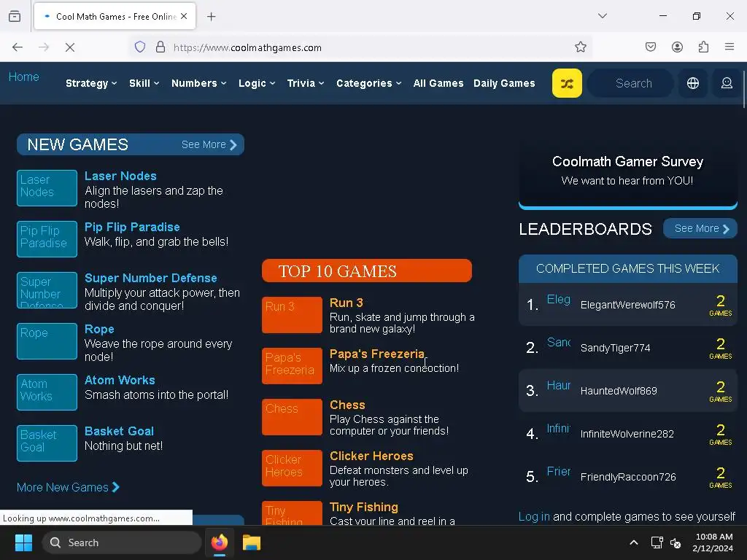Open the Laser Nodes game title link
Viewport: 747px width, 560px height.
(120, 176)
